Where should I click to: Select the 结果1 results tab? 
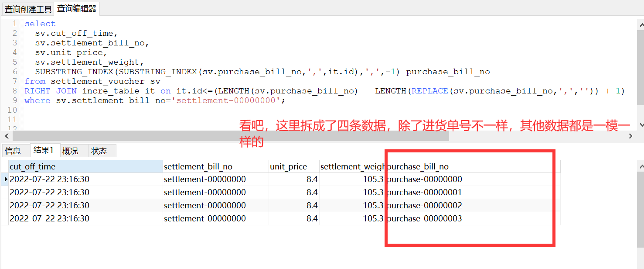pos(44,150)
